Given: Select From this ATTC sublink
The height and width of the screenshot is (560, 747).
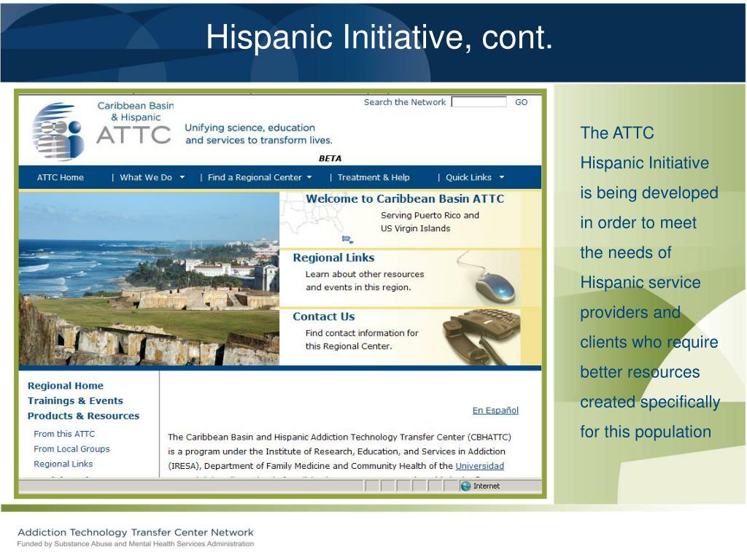Looking at the screenshot, I should coord(64,434).
